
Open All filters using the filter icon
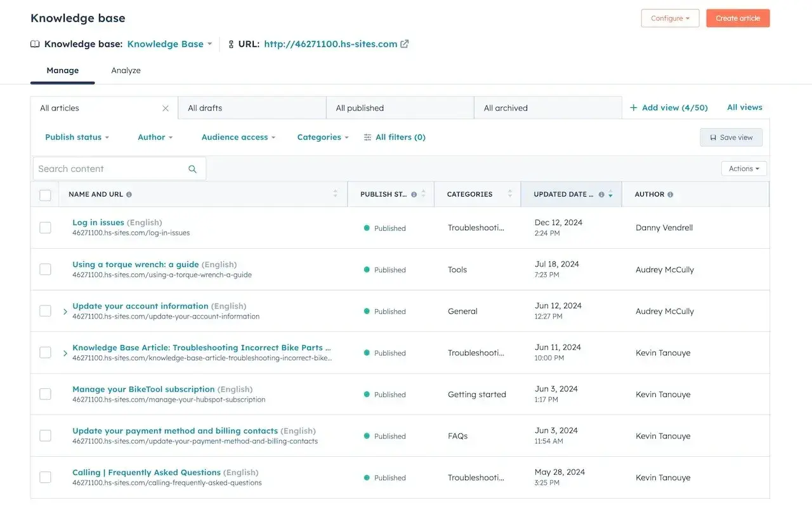(x=367, y=137)
